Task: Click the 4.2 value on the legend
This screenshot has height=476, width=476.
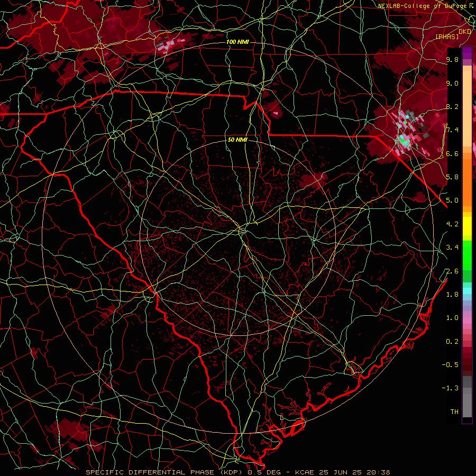Action: pos(452,224)
